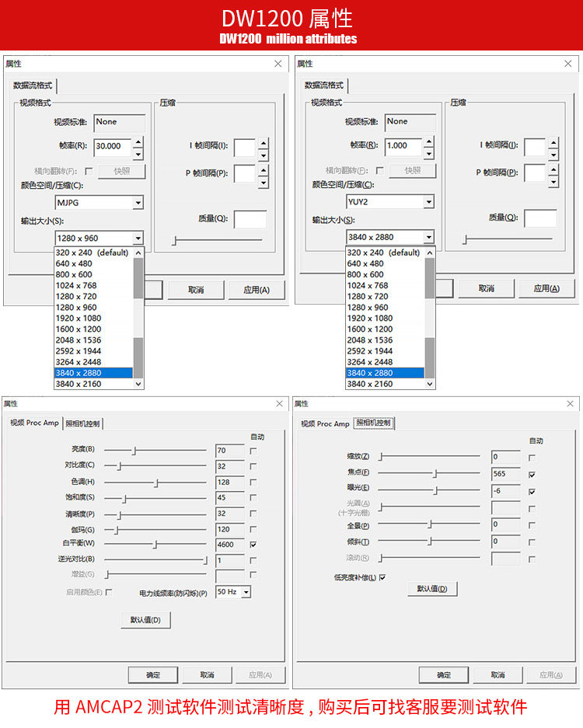Click 应用(A) in the MJPG dialog
583x728 pixels.
coord(257,290)
